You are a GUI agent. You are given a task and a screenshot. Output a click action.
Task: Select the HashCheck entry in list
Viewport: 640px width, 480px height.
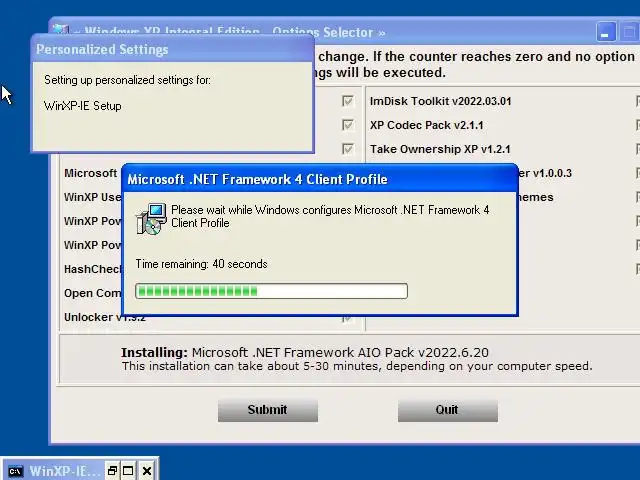point(92,269)
